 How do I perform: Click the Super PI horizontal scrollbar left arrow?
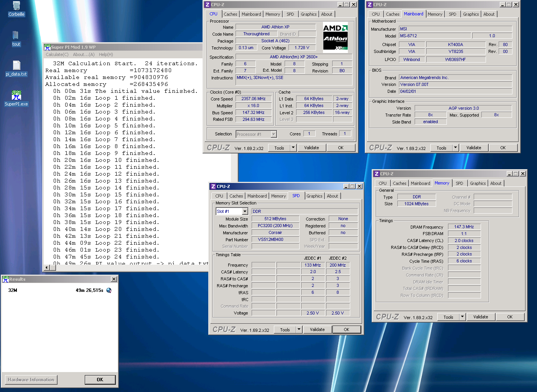coord(47,267)
